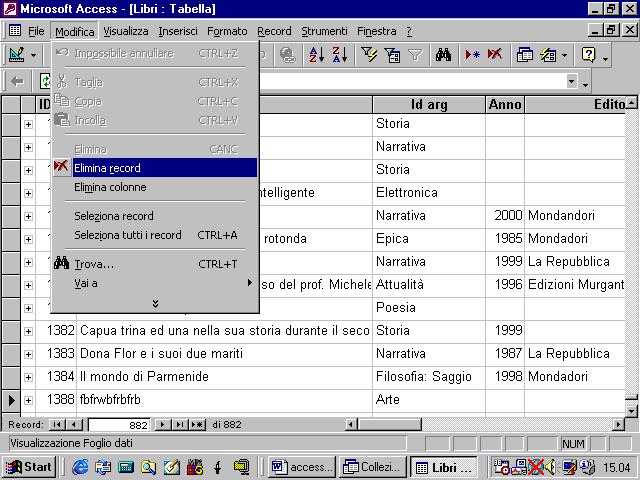Click the binoculars Find toolbar icon
640x480 pixels.
point(443,55)
